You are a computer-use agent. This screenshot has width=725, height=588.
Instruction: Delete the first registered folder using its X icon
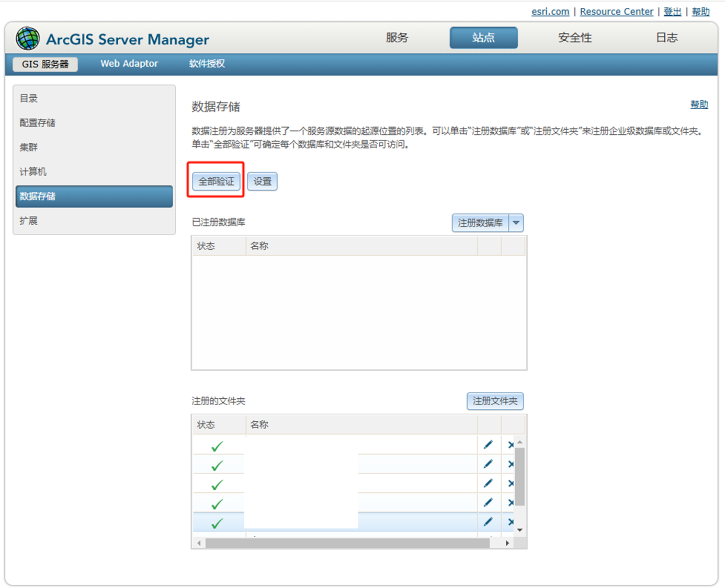(x=511, y=445)
